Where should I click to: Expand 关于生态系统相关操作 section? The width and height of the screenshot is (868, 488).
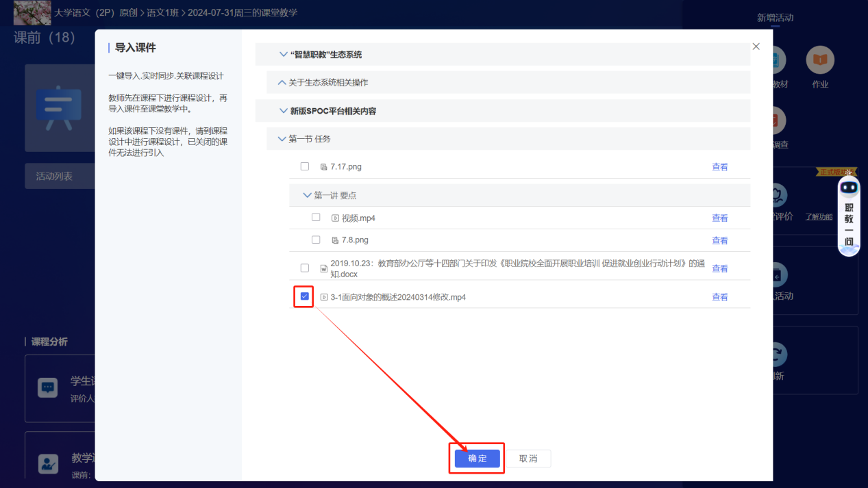282,83
